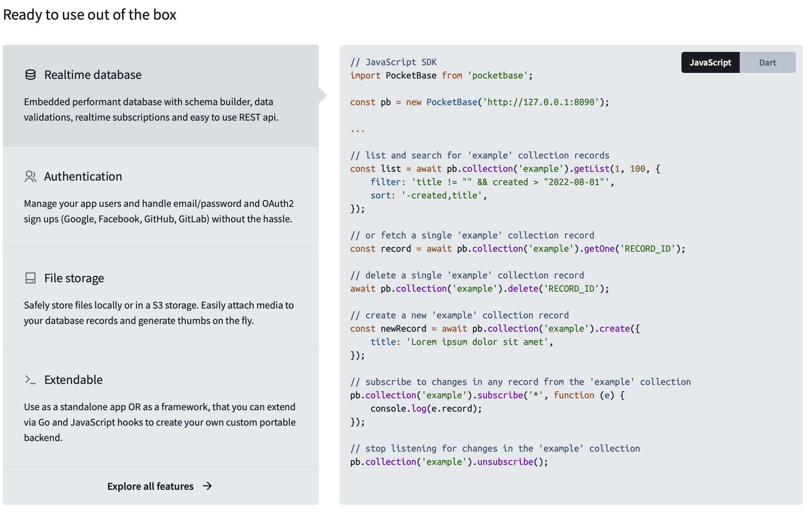The height and width of the screenshot is (514, 812).
Task: Click the Authentication users icon
Action: point(31,176)
